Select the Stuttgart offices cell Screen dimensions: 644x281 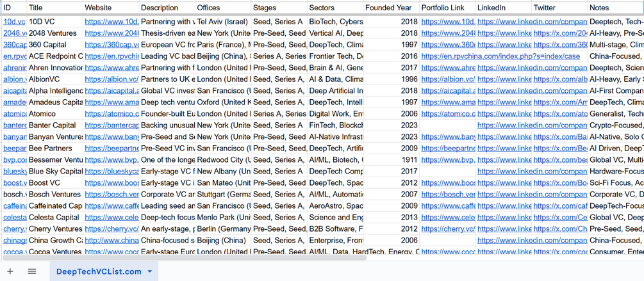coord(224,194)
